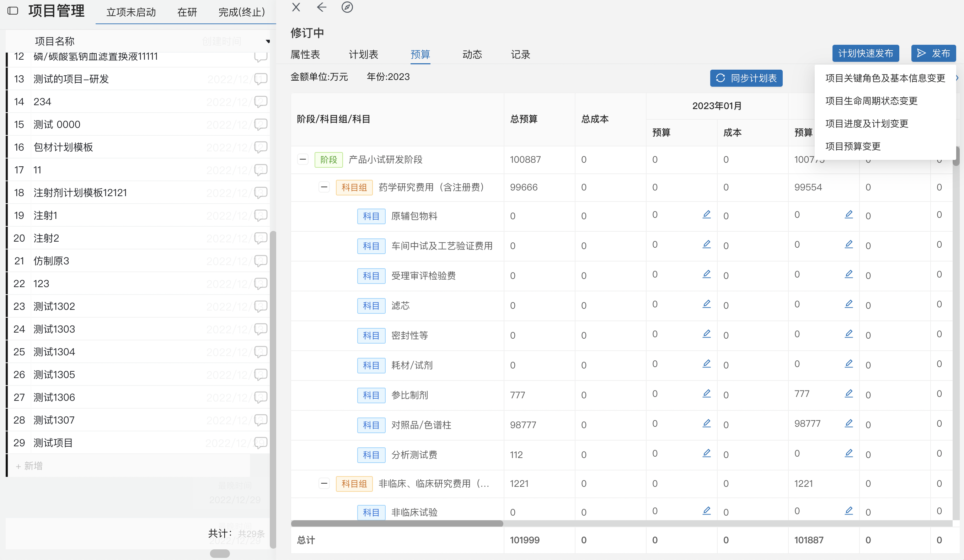Switch to the 完成(终止) tab

(242, 12)
